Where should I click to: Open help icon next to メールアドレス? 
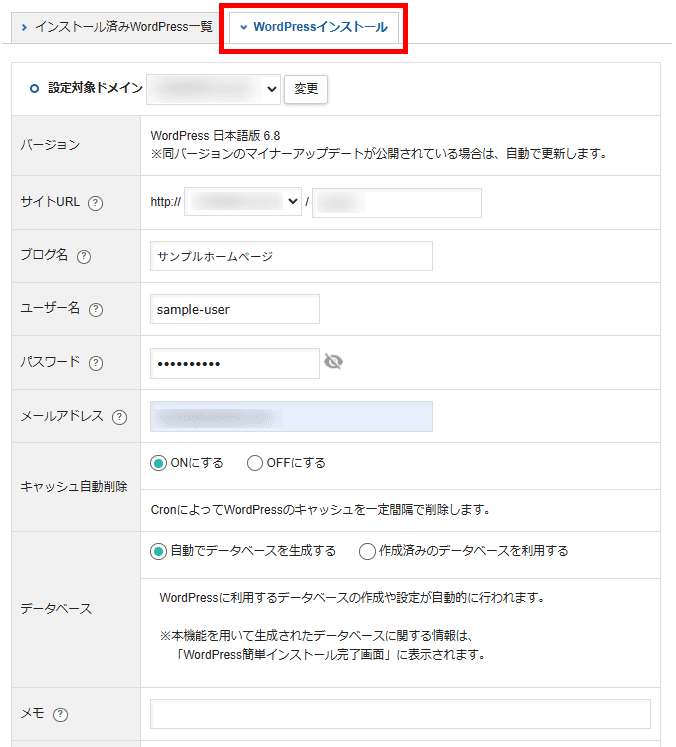click(119, 417)
